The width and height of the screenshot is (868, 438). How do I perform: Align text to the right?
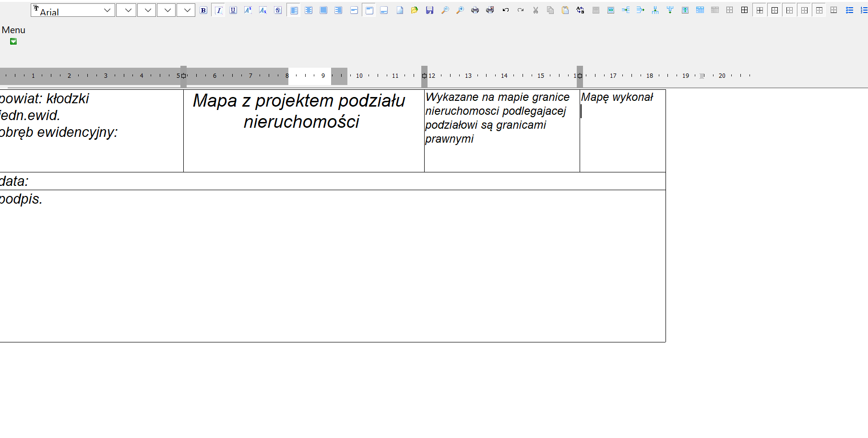[x=338, y=10]
